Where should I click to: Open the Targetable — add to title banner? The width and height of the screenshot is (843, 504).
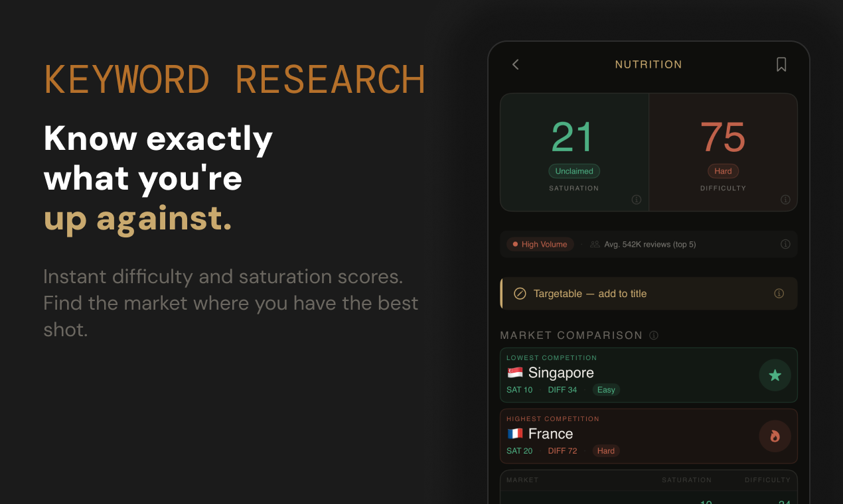coord(649,293)
